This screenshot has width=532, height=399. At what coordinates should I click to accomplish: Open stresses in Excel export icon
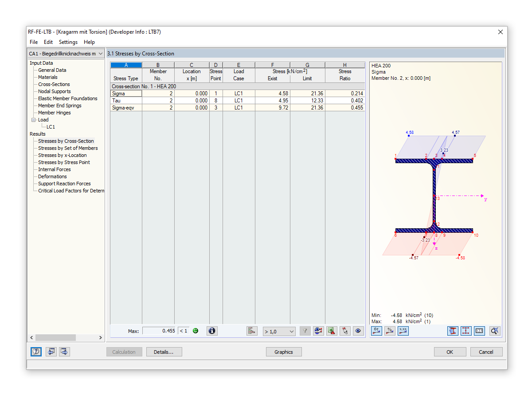(x=332, y=331)
